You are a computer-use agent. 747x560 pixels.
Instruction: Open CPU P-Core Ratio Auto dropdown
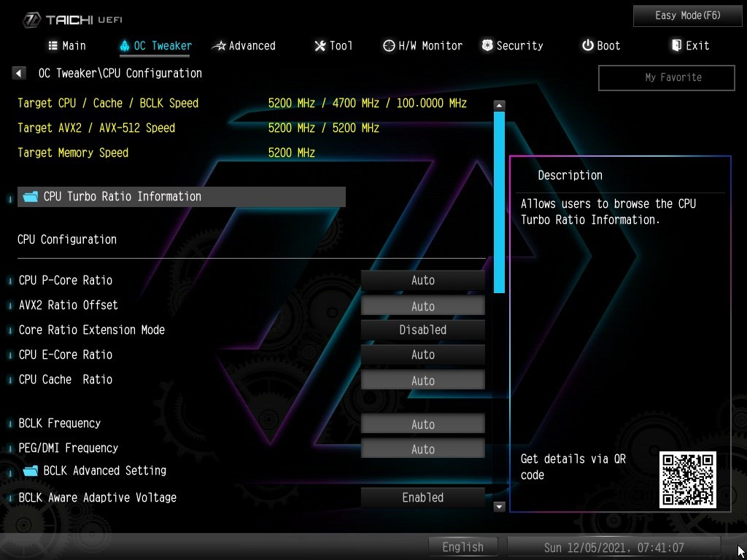tap(422, 281)
